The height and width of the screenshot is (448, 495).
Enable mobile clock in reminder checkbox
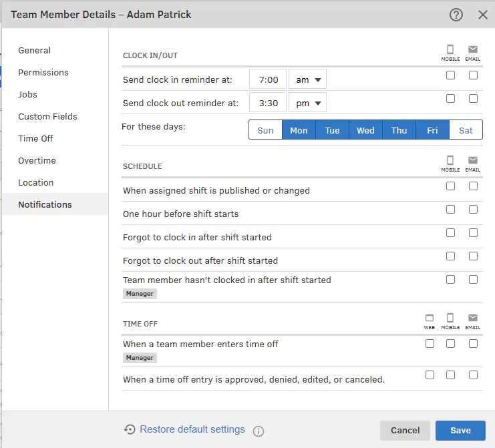point(450,75)
